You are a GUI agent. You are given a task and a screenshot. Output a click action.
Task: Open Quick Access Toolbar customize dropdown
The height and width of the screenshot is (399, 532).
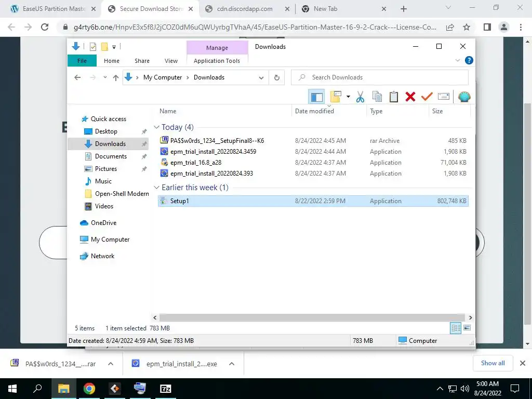pyautogui.click(x=114, y=47)
